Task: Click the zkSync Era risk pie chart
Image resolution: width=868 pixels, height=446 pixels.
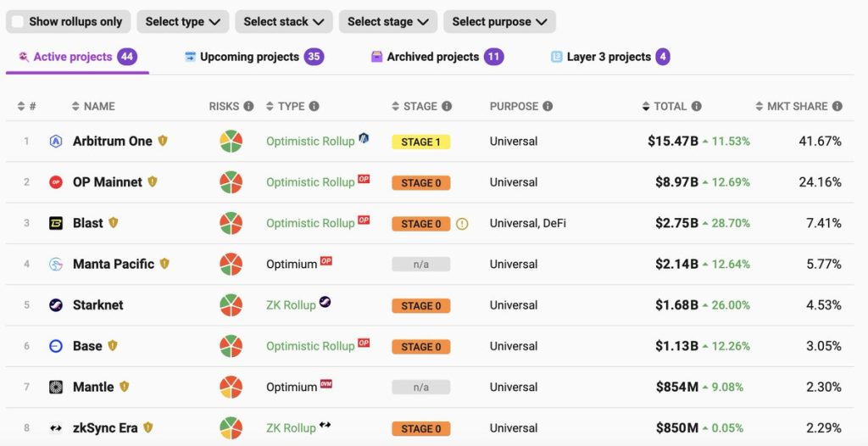Action: tap(231, 428)
